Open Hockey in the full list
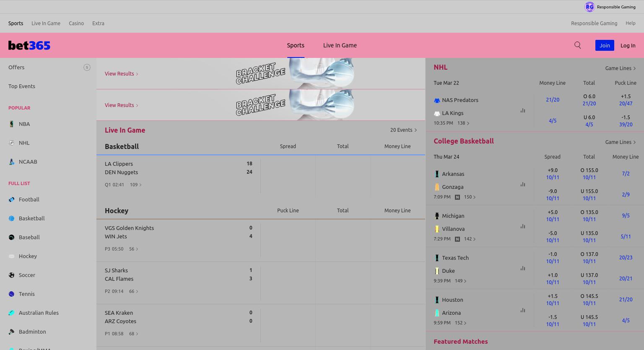The height and width of the screenshot is (350, 644). (28, 256)
